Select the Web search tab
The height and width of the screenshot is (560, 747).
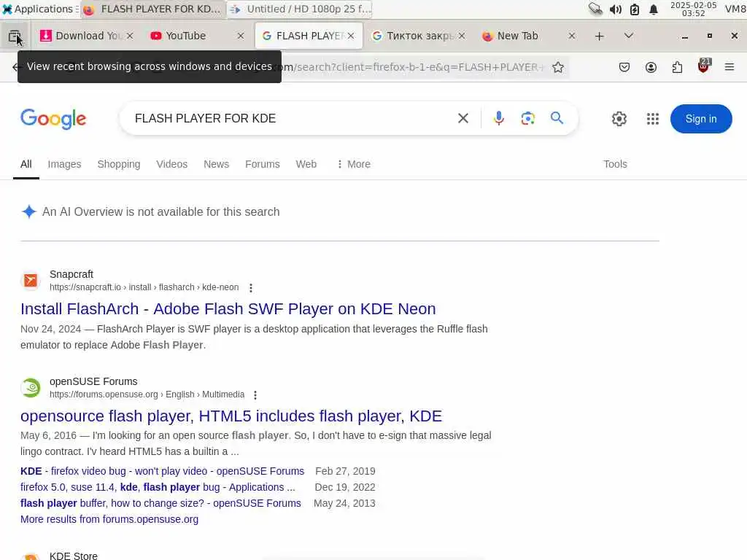coord(306,164)
